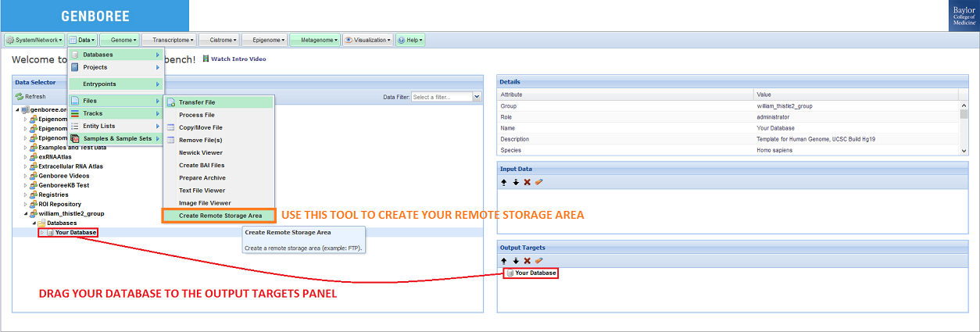Collapse the william_thistle2_group tree node
980x332 pixels.
tap(25, 213)
